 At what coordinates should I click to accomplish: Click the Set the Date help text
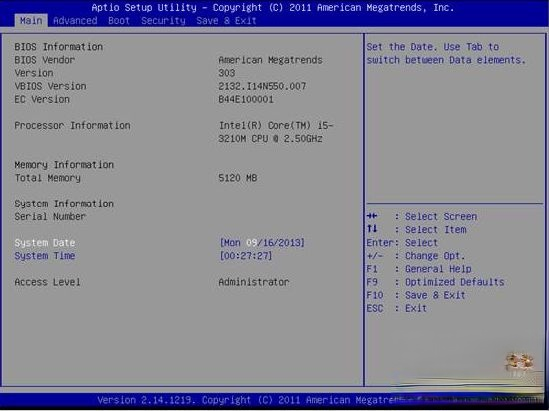point(446,54)
